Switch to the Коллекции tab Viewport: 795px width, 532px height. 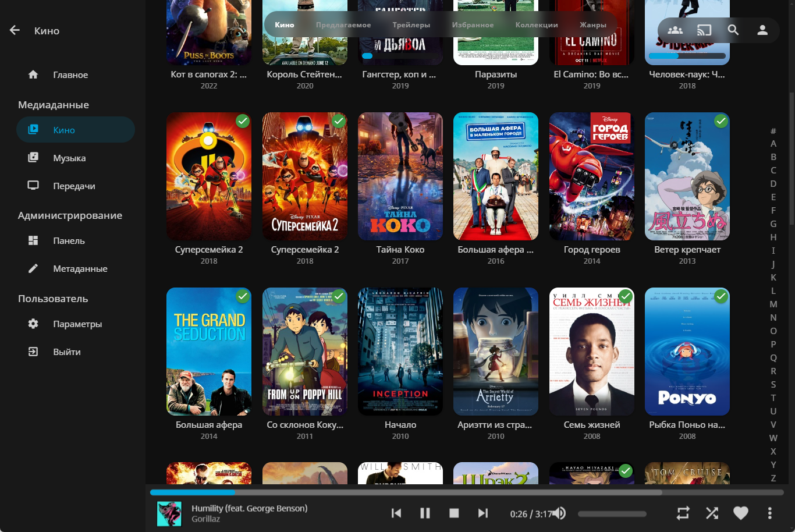[537, 25]
